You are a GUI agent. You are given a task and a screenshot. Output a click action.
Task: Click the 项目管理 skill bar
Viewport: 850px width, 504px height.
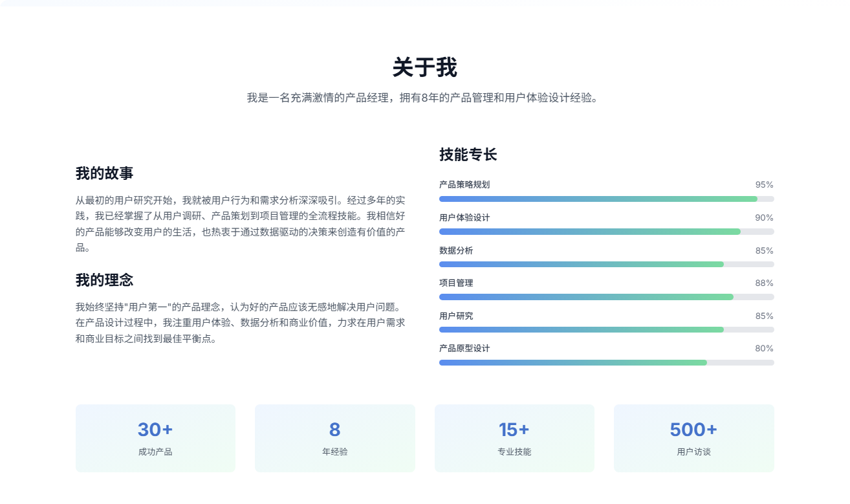[606, 297]
